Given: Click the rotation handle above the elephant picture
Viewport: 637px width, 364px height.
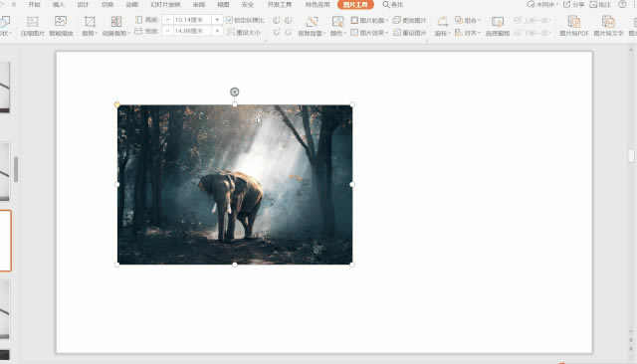Looking at the screenshot, I should click(x=235, y=92).
